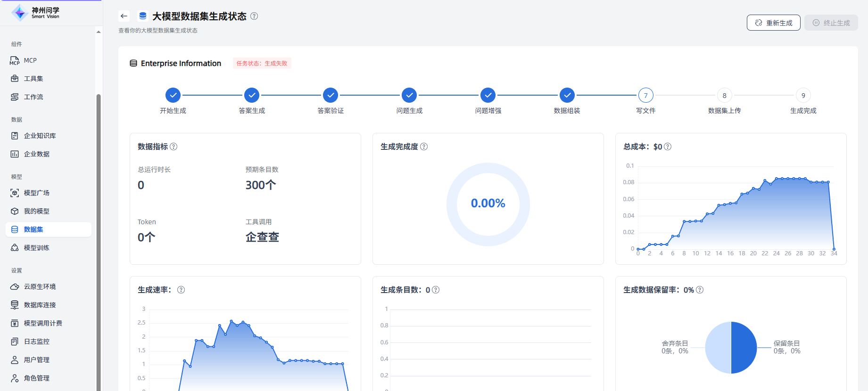This screenshot has height=391, width=868.
Task: Click the back arrow next to page title
Action: point(124,16)
